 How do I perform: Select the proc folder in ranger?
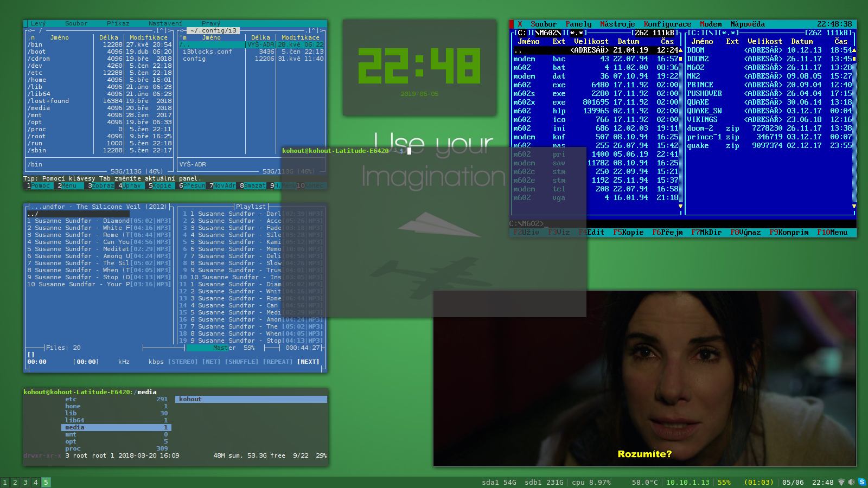tap(117, 448)
